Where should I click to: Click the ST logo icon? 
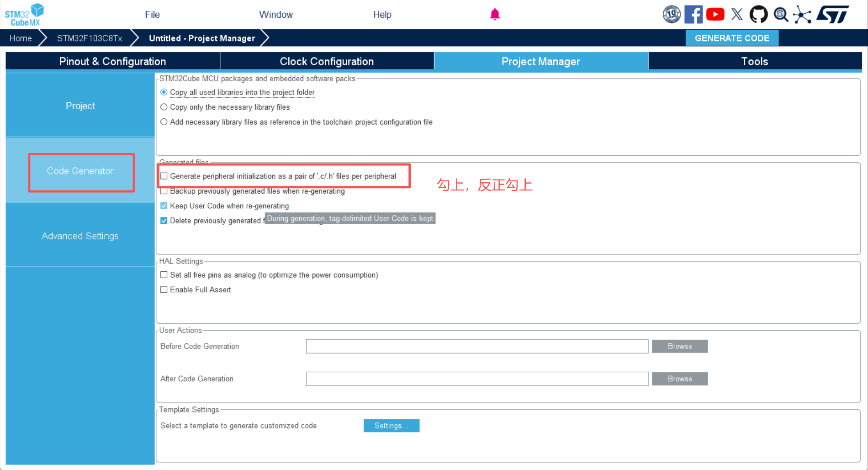(x=833, y=15)
